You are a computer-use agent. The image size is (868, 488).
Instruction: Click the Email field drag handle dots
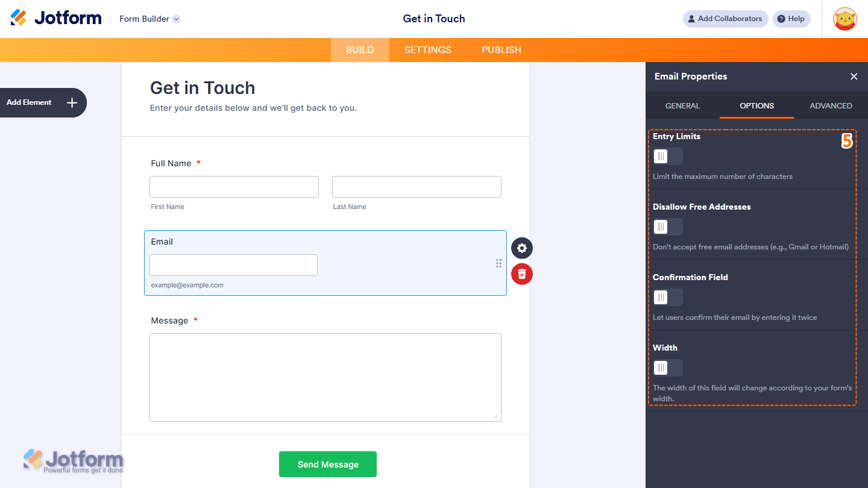498,263
